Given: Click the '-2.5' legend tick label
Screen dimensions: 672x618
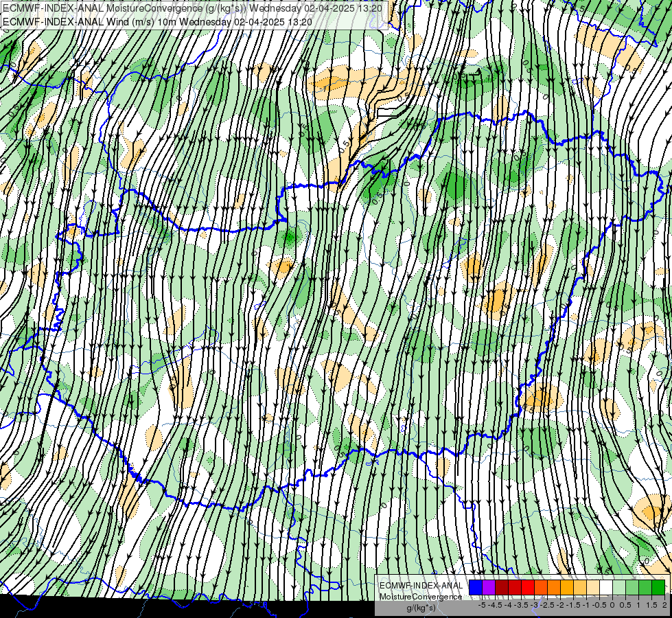Looking at the screenshot, I should pos(547,605).
